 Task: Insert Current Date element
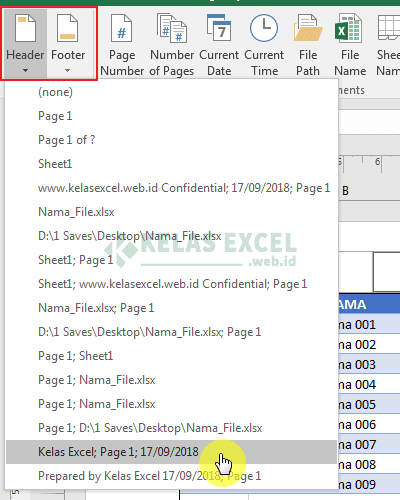tap(219, 45)
